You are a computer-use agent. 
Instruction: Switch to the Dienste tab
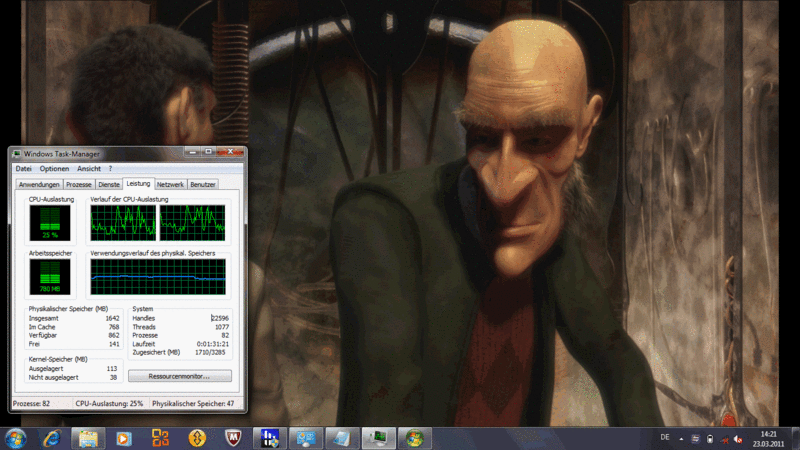109,184
